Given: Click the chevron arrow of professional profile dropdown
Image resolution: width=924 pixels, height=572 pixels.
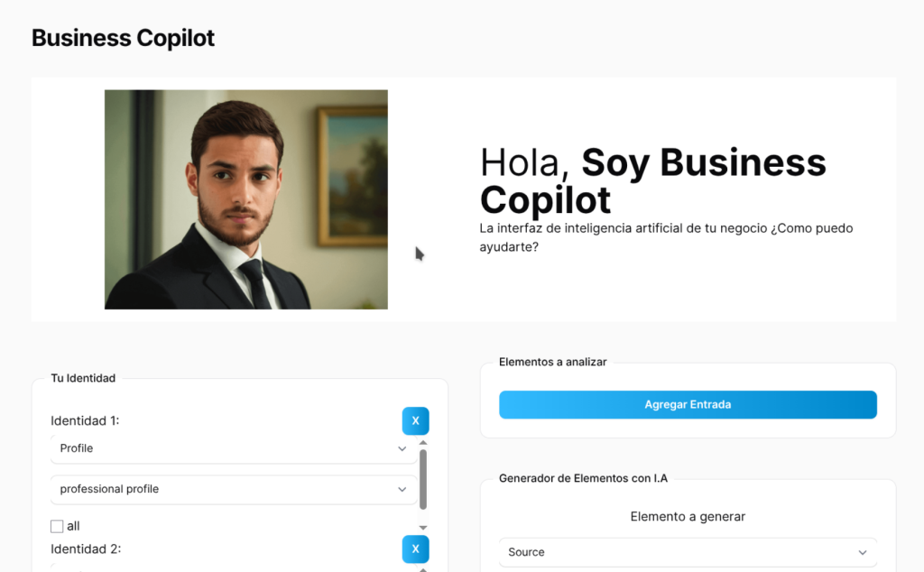Looking at the screenshot, I should pyautogui.click(x=402, y=489).
